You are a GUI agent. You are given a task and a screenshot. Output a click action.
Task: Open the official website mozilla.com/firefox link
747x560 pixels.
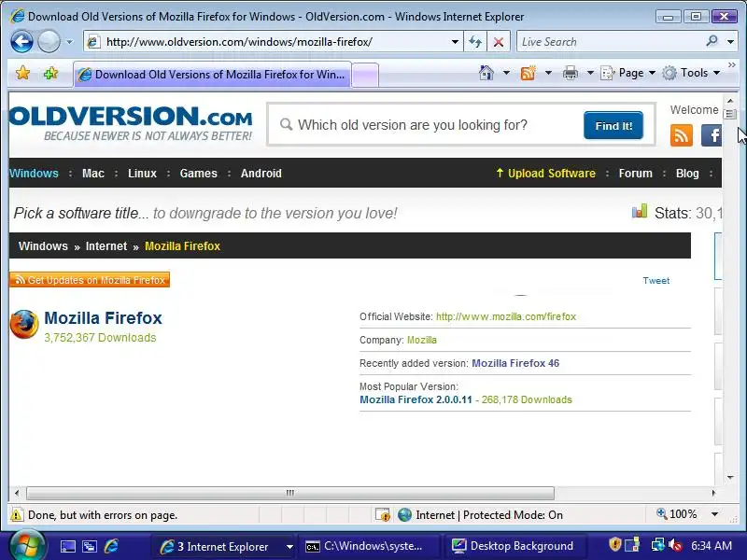(506, 316)
